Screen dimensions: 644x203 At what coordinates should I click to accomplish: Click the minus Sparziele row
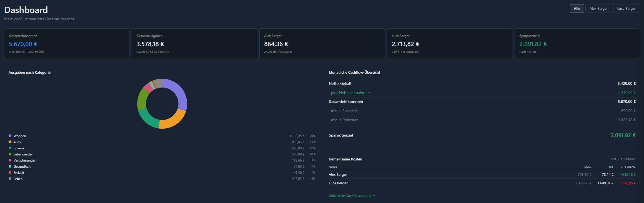pos(482,111)
